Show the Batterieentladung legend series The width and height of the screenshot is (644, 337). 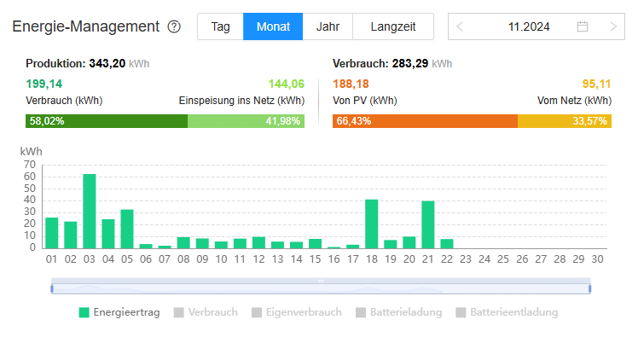coord(507,312)
